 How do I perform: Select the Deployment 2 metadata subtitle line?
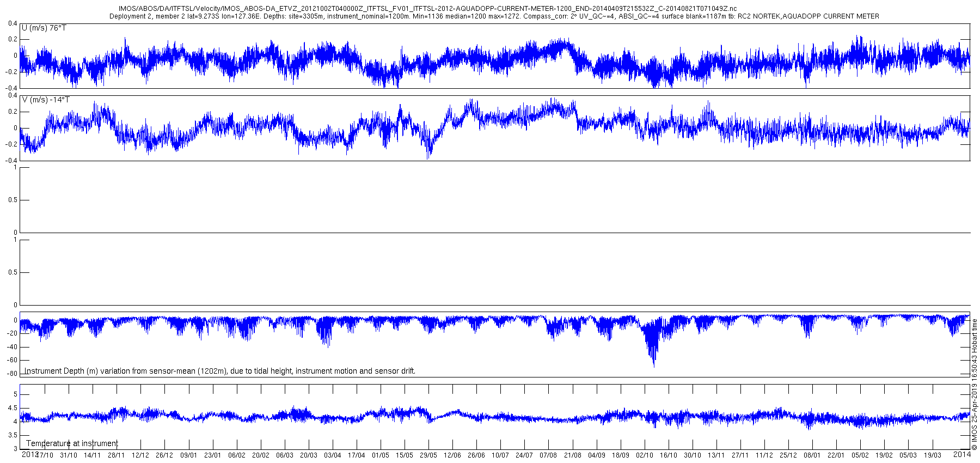(x=494, y=16)
